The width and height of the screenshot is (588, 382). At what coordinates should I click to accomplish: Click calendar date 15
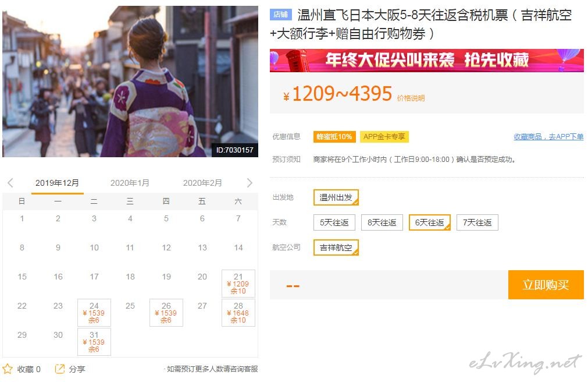[22, 277]
